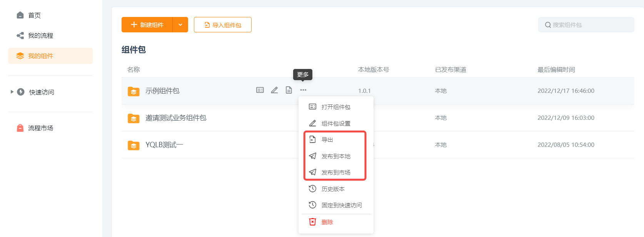This screenshot has width=644, height=237.
Task: Expand the 快速访问 tree arrow
Action: tap(12, 92)
